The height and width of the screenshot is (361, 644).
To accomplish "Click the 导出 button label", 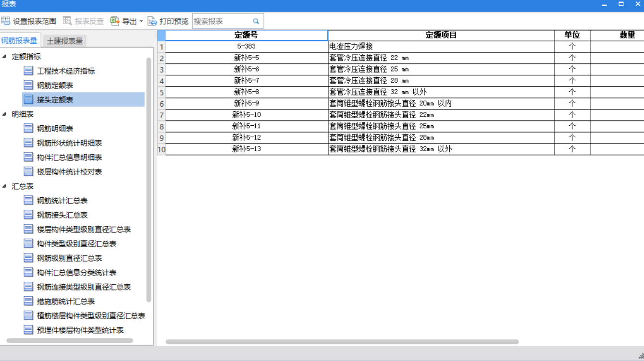I will (129, 21).
